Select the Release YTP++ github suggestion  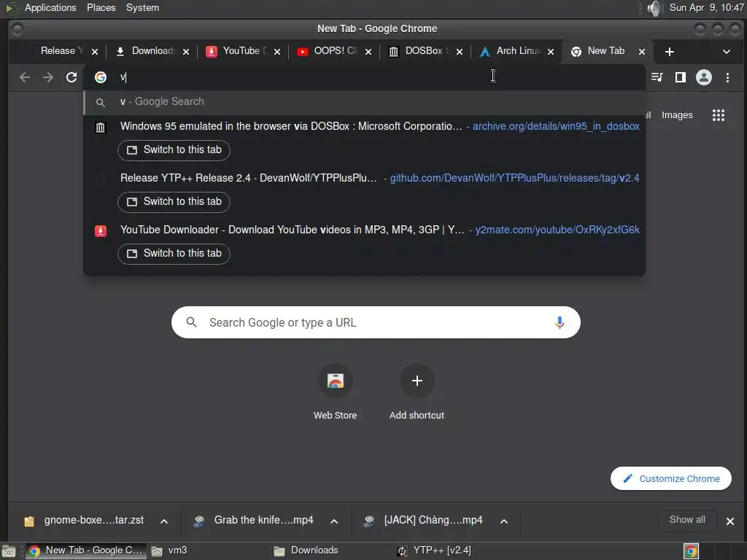point(365,178)
